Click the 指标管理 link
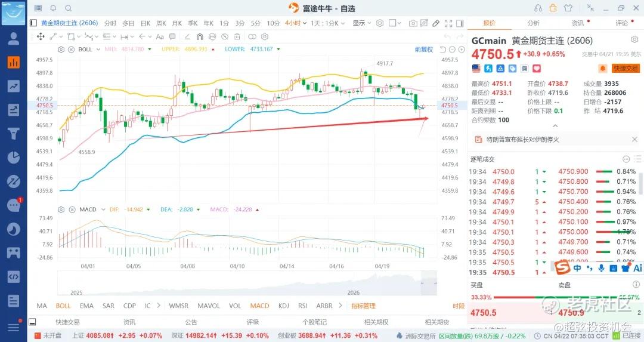 (x=364, y=306)
